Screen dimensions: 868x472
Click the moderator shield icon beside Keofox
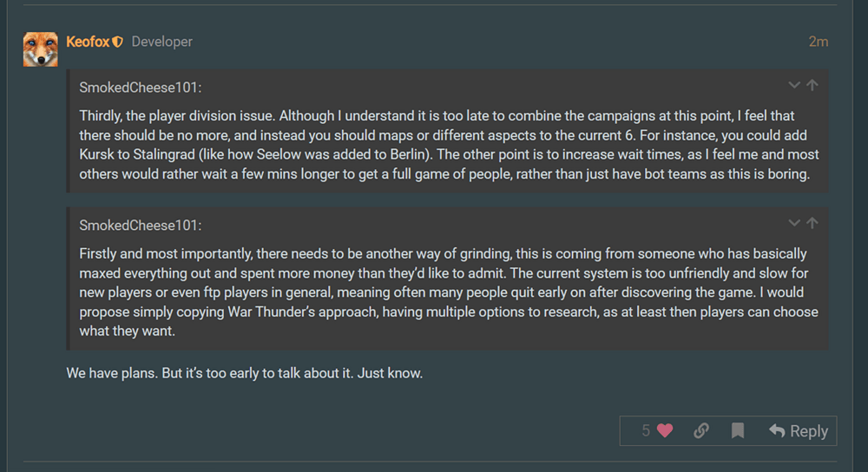click(x=118, y=42)
